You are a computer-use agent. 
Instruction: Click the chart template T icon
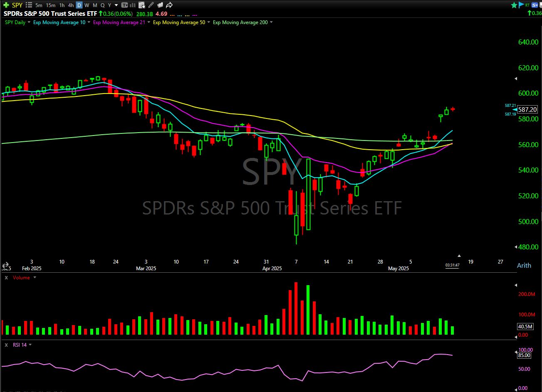tap(124, 5)
